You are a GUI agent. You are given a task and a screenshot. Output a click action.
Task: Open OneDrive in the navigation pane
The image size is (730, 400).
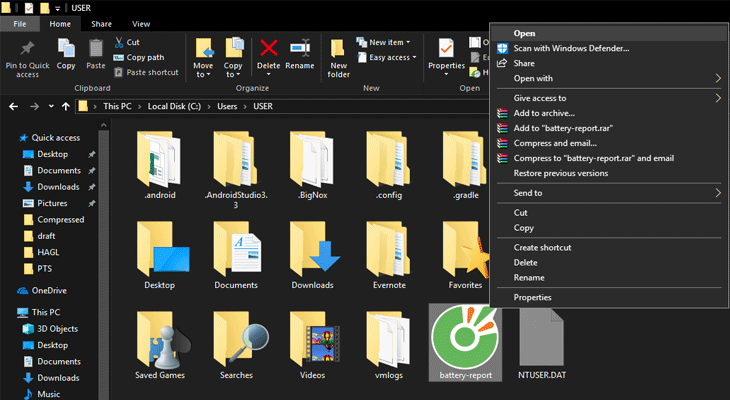pos(50,291)
